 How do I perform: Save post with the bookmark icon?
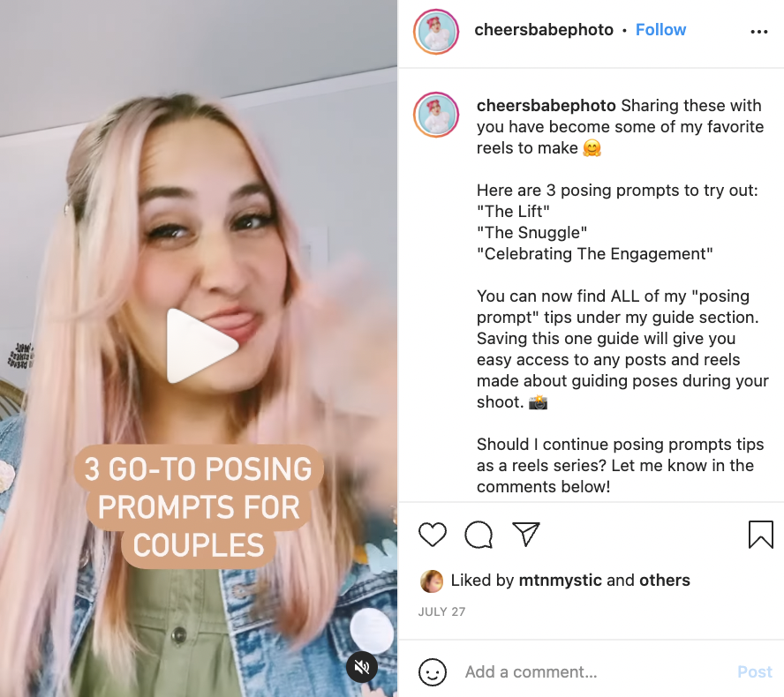[x=760, y=535]
